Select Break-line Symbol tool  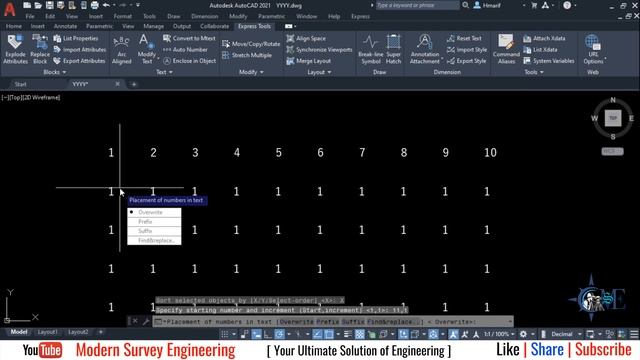(x=371, y=49)
